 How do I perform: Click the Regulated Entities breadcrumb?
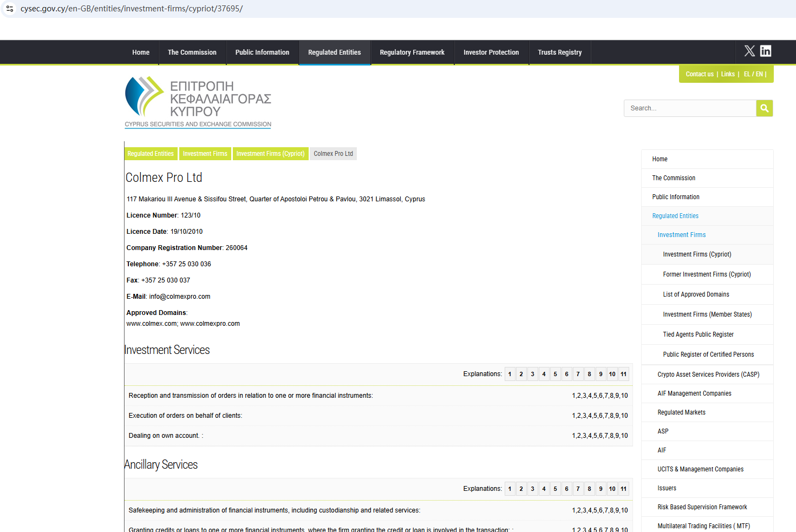[151, 154]
